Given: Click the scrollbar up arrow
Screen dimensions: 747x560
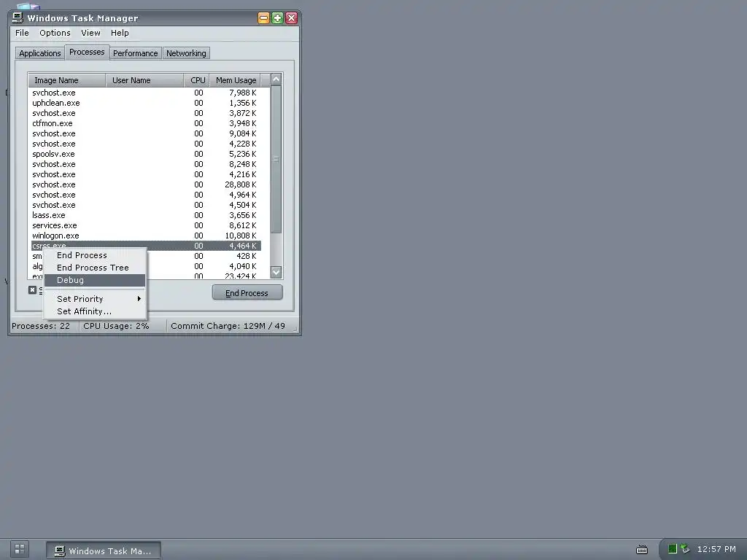Looking at the screenshot, I should [x=276, y=79].
